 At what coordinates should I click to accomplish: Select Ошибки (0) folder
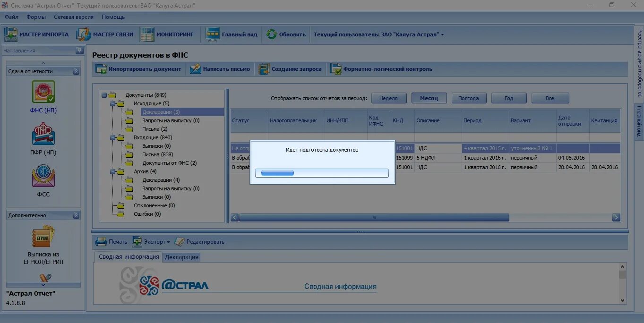click(147, 214)
